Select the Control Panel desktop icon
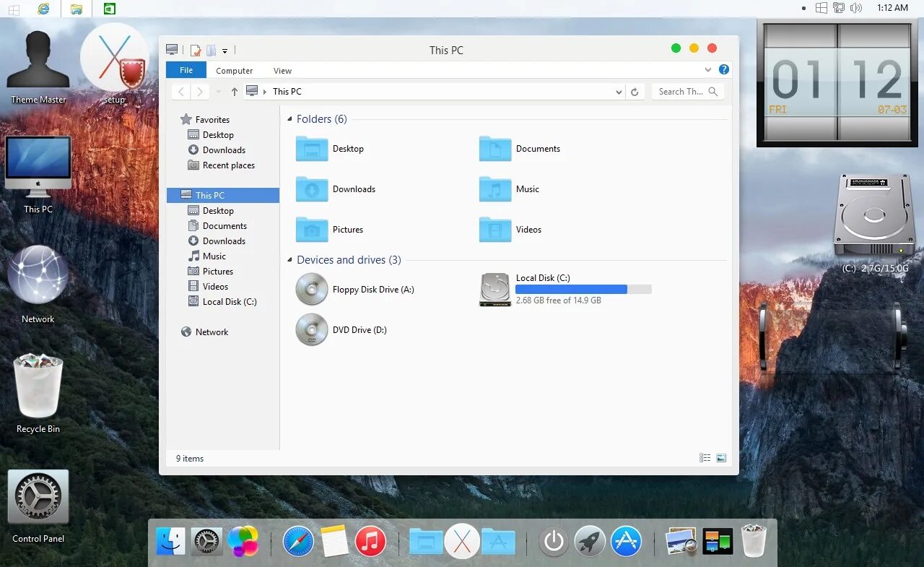The height and width of the screenshot is (567, 924). coord(38,506)
